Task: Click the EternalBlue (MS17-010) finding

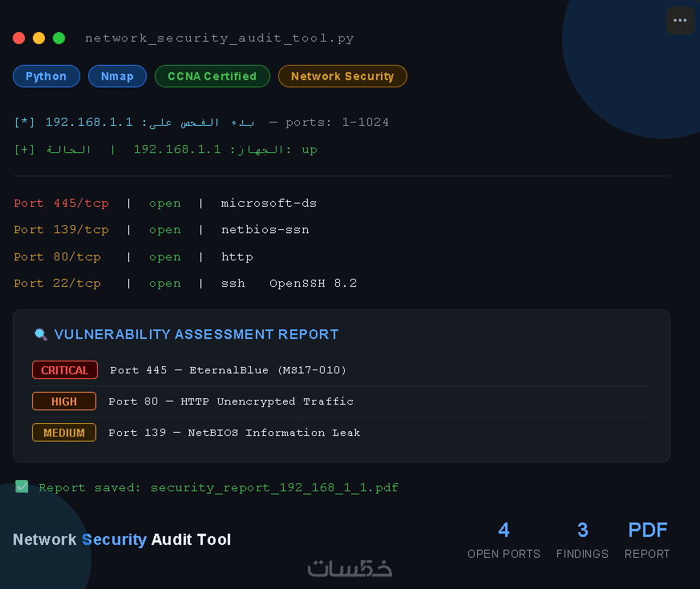Action: 267,370
